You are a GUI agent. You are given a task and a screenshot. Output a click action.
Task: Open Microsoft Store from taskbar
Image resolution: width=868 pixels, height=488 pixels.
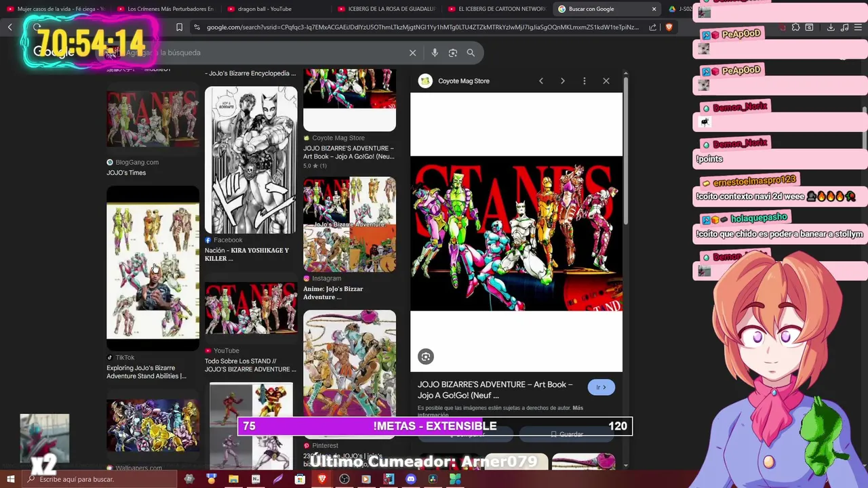point(300,479)
